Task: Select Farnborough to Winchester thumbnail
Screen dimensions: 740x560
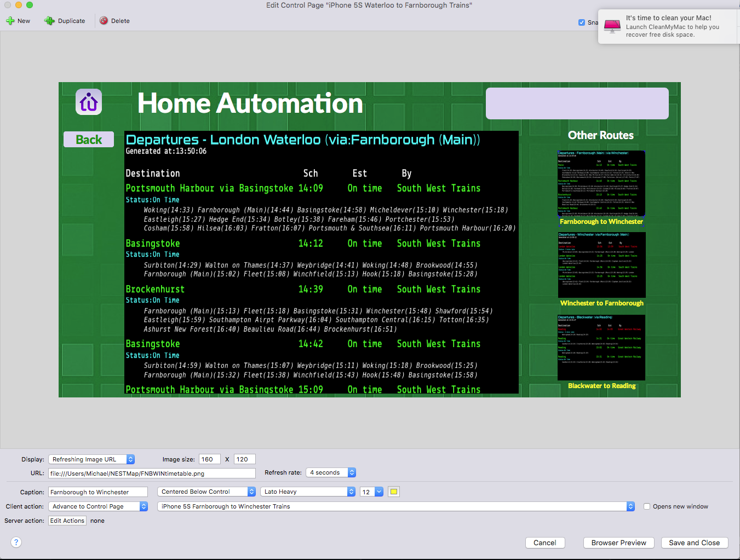Action: tap(601, 183)
